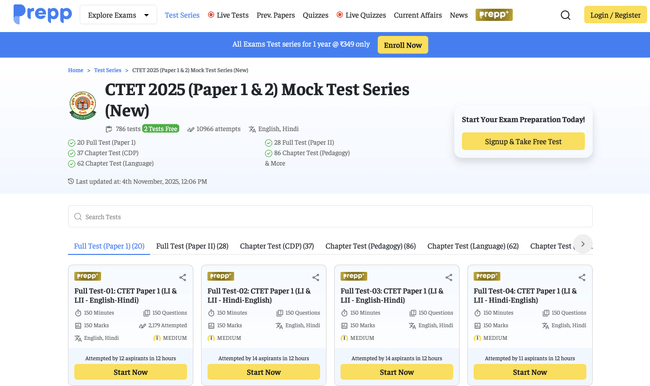Switch to Chapter Test (Language) (62) tab
The height and width of the screenshot is (386, 650).
pos(473,246)
